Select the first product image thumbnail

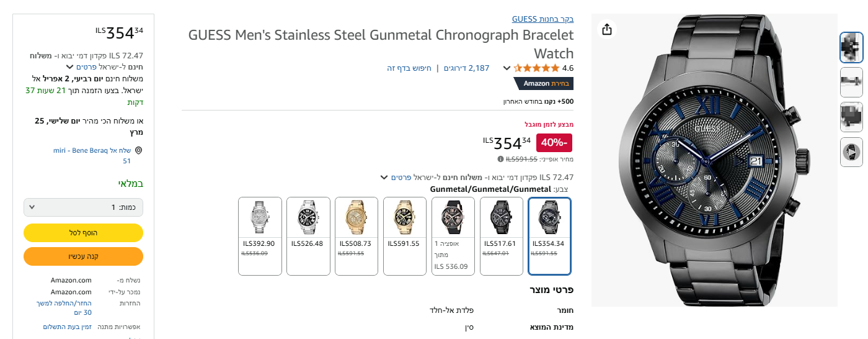851,47
